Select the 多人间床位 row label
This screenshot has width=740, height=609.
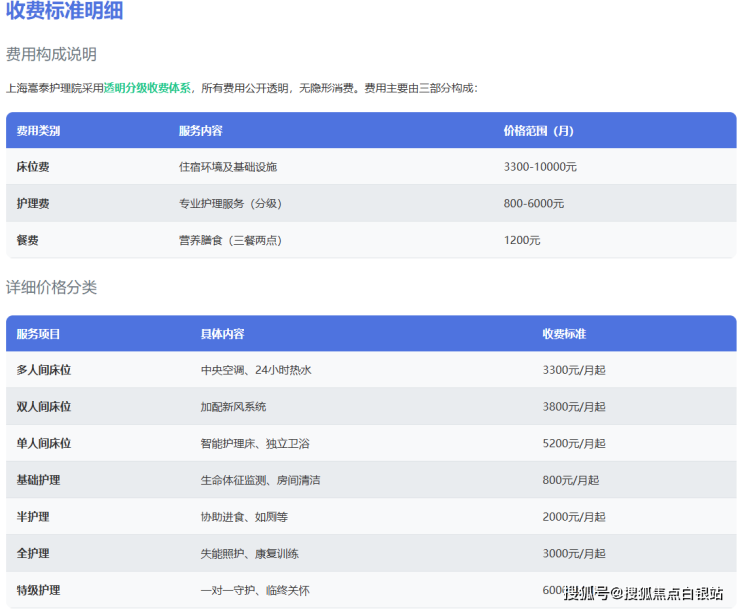point(44,370)
